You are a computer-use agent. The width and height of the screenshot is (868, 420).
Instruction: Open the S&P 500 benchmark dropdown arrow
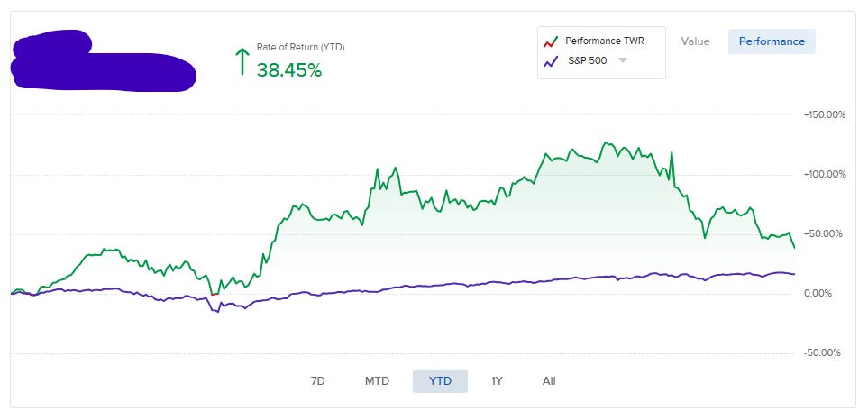point(623,60)
